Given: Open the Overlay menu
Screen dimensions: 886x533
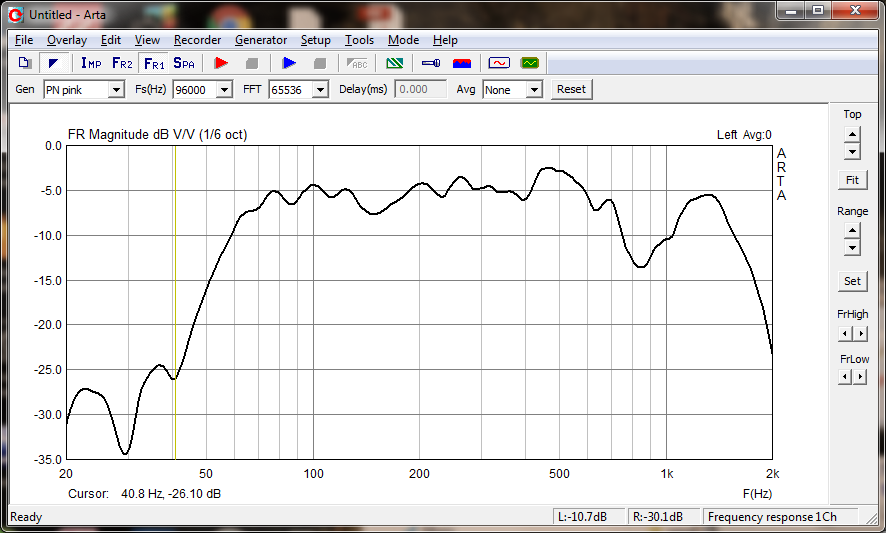Looking at the screenshot, I should pyautogui.click(x=67, y=40).
